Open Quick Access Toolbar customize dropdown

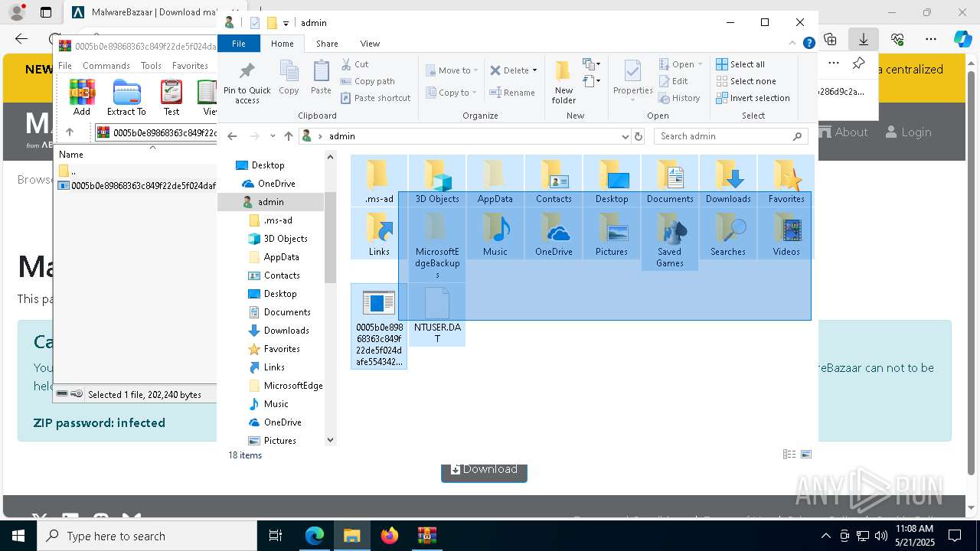tap(286, 23)
